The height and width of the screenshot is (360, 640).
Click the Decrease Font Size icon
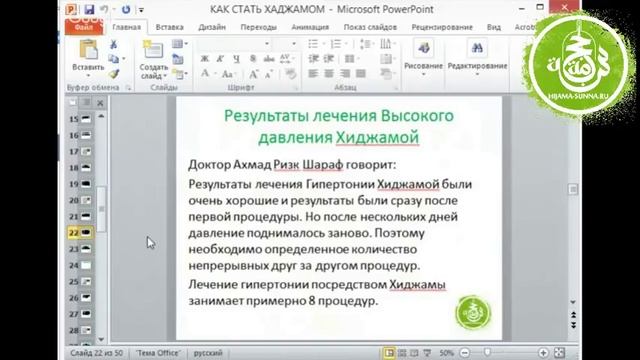[x=269, y=74]
